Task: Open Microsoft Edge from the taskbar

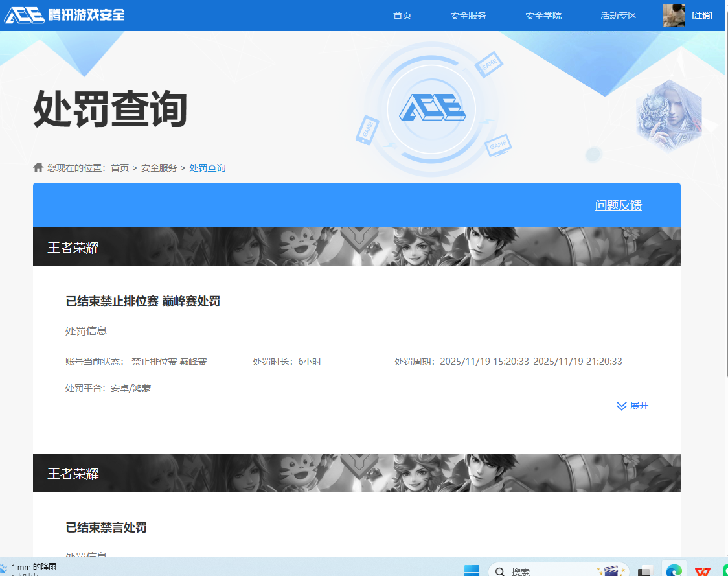Action: [674, 571]
